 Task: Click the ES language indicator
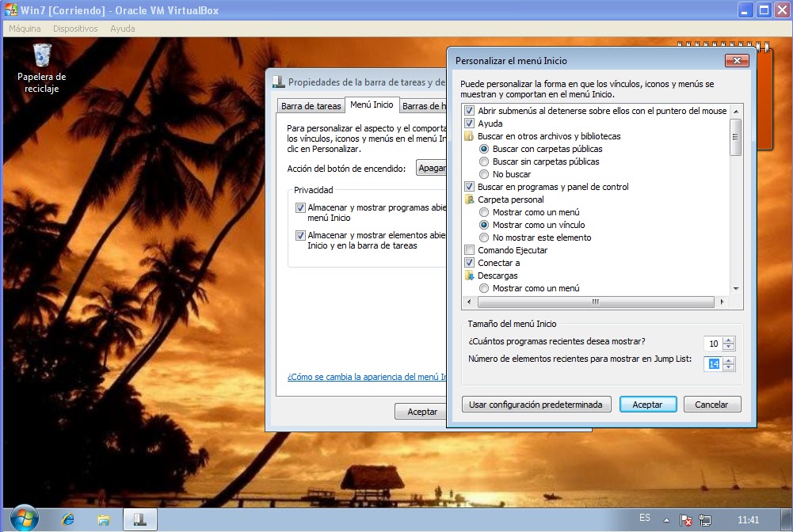pos(644,518)
